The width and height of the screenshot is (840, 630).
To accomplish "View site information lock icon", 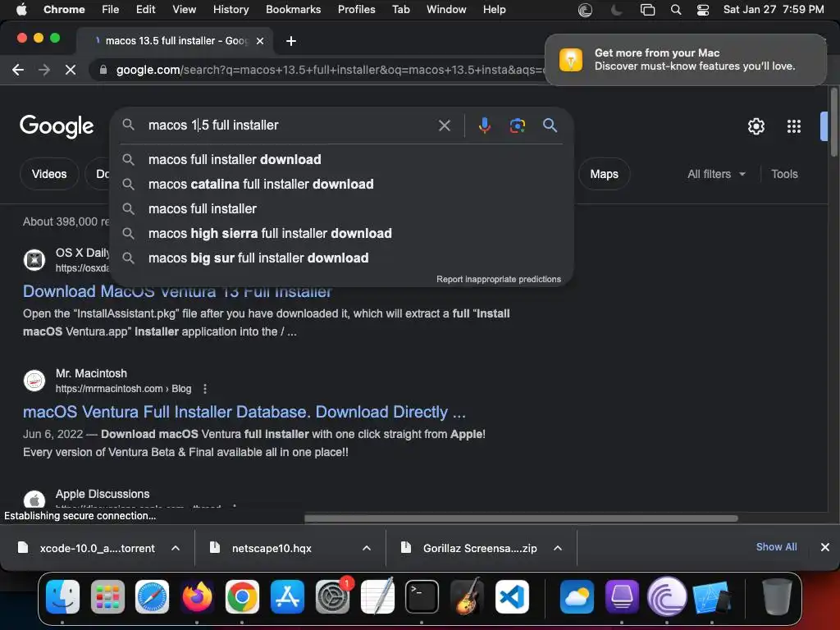I will pyautogui.click(x=103, y=70).
